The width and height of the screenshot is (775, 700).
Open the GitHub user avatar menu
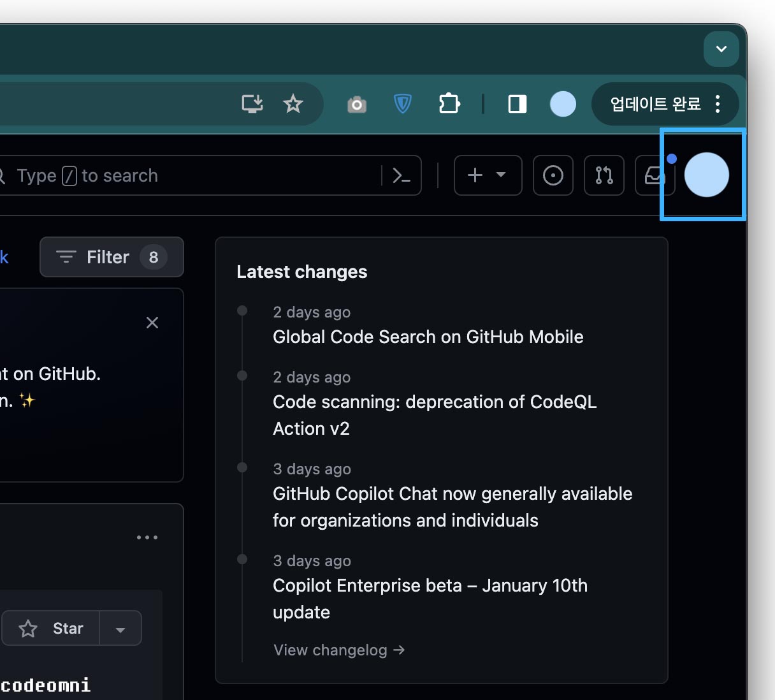click(707, 175)
